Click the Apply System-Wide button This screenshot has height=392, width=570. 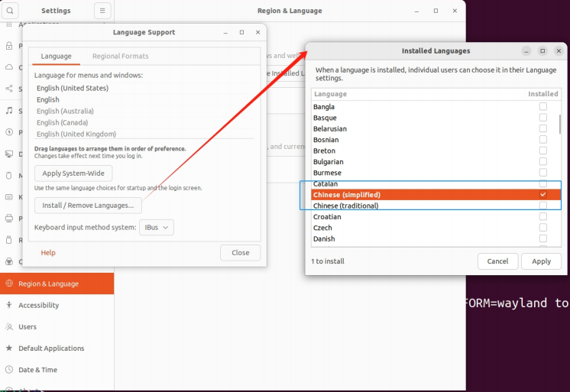73,173
